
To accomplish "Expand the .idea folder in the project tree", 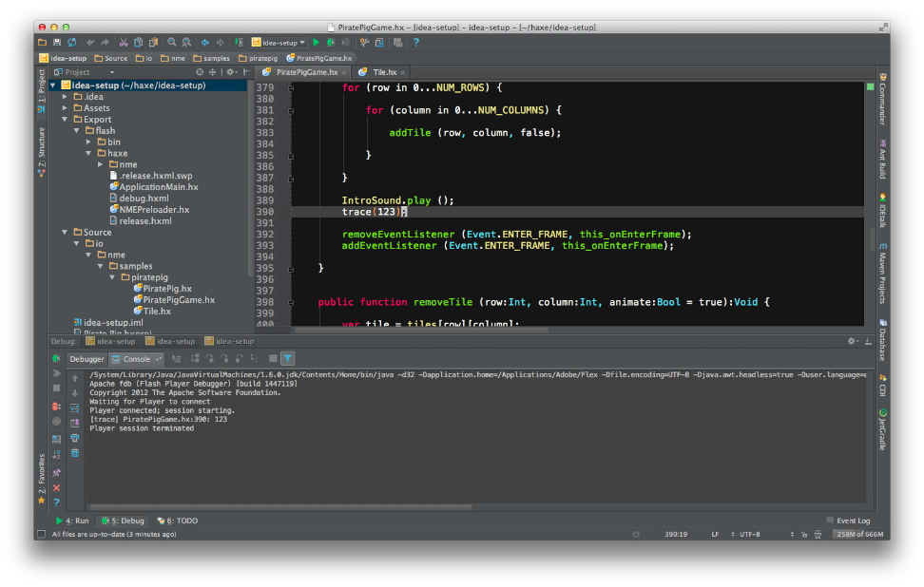I will [x=66, y=97].
